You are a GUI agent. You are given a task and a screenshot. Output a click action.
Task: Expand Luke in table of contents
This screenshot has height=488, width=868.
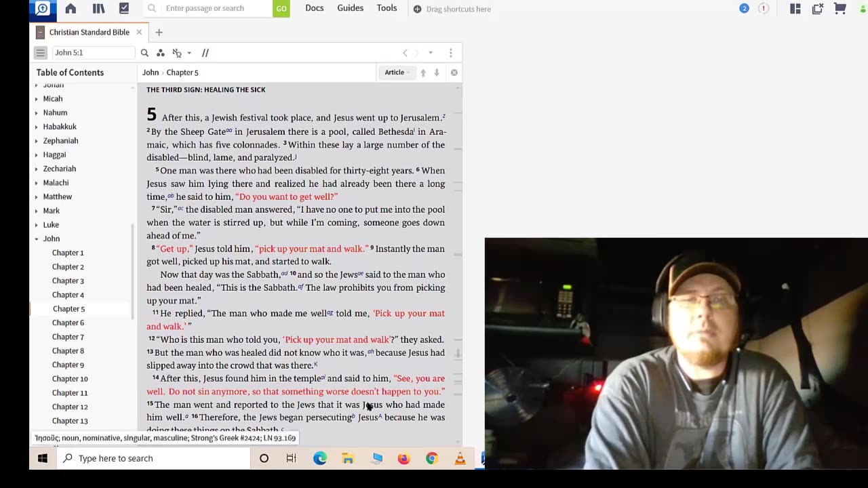pos(37,225)
